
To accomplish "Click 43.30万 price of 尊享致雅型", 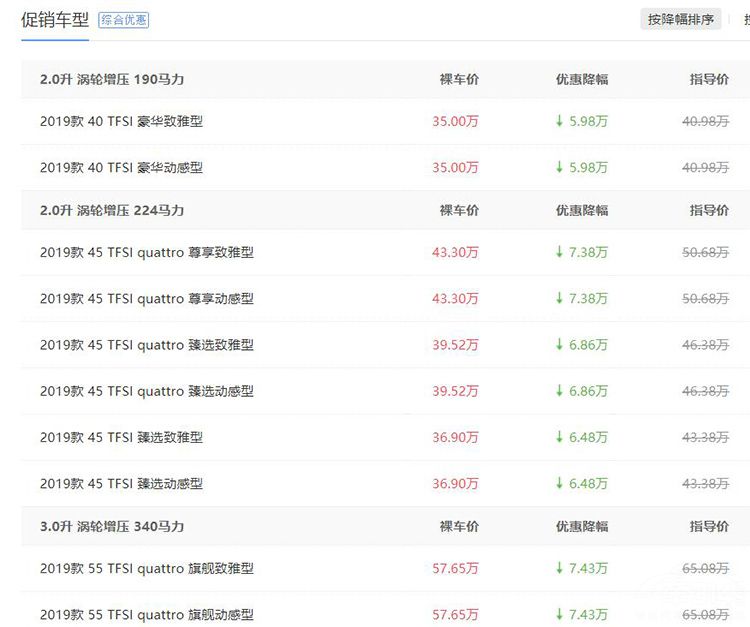I will point(455,253).
